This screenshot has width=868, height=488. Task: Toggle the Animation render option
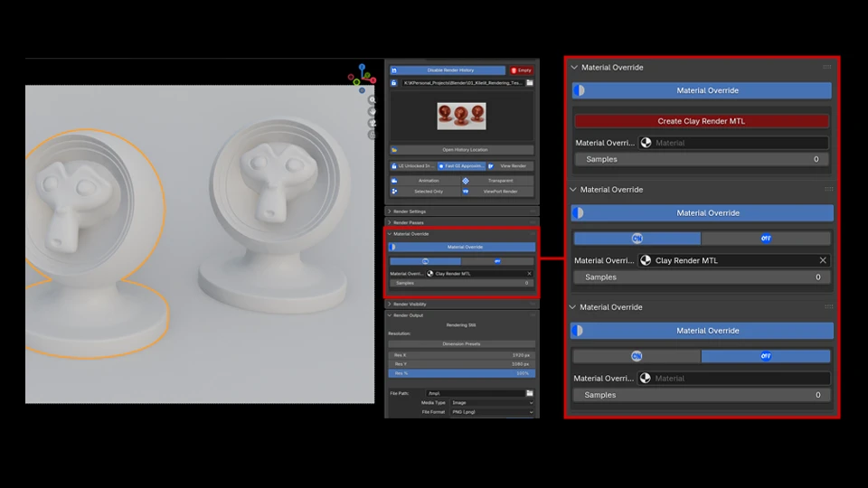(x=425, y=181)
